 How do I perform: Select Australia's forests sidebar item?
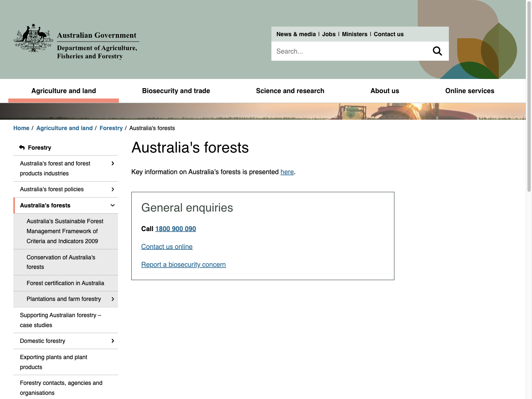point(45,205)
